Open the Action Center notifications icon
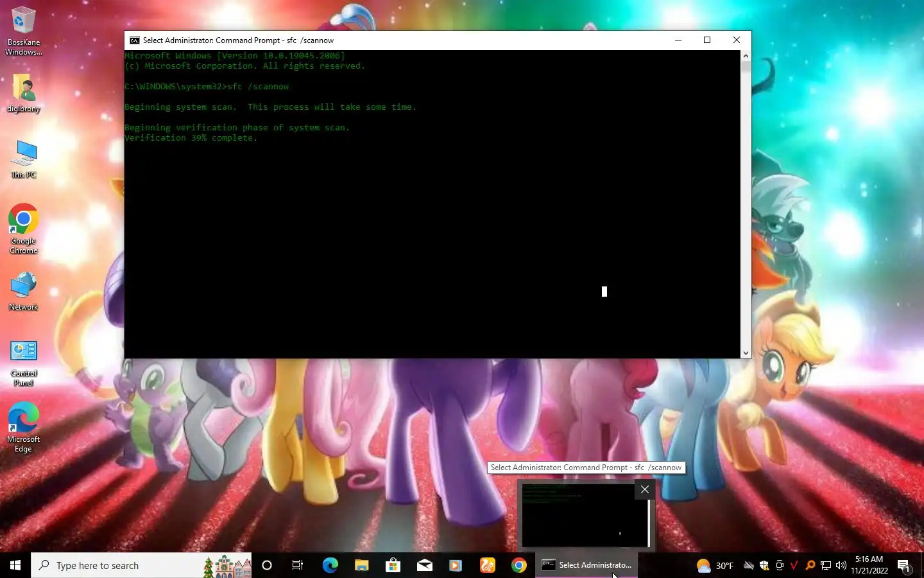 click(x=903, y=565)
